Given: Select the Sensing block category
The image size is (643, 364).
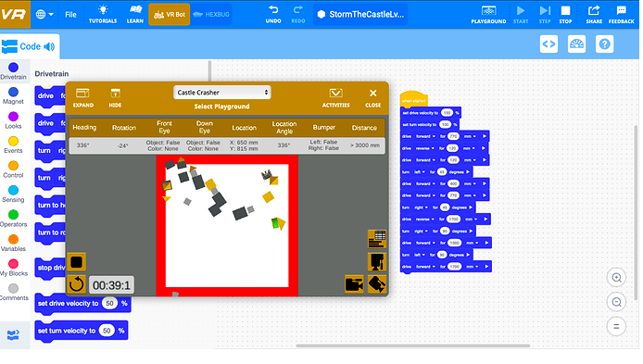Looking at the screenshot, I should point(13,194).
